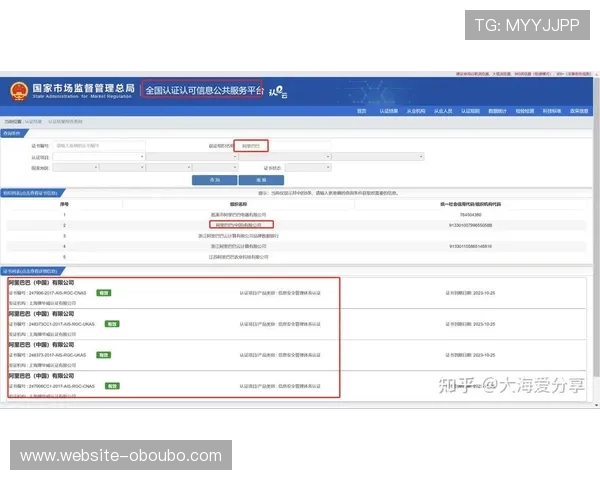Image resolution: width=600 pixels, height=480 pixels.
Task: Expand the third 国家地区 dropdown
Action: [x=169, y=167]
